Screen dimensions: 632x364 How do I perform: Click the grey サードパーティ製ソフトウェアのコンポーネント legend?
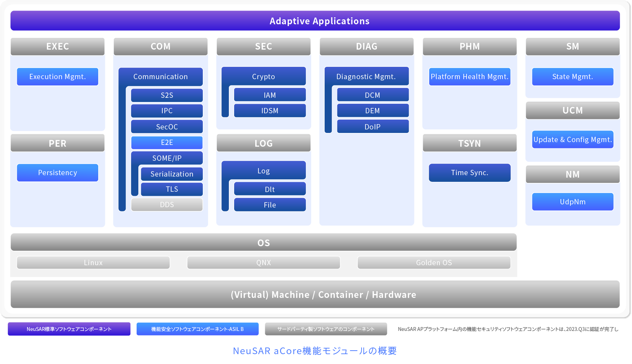point(326,329)
